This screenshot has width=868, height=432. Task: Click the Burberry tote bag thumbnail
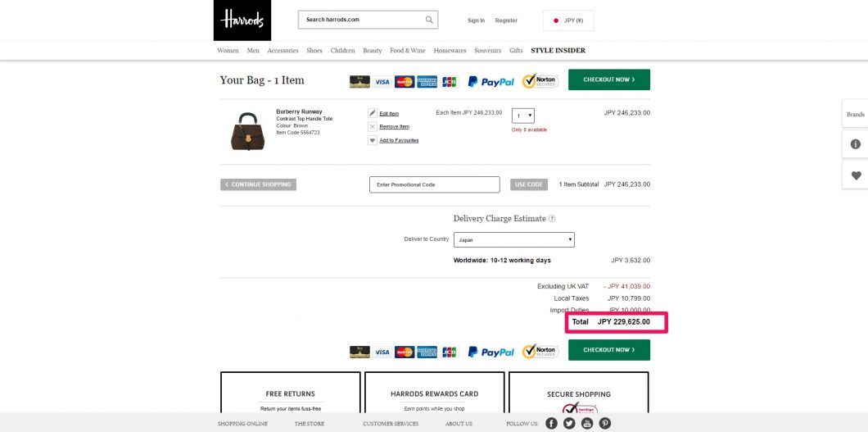coord(247,131)
